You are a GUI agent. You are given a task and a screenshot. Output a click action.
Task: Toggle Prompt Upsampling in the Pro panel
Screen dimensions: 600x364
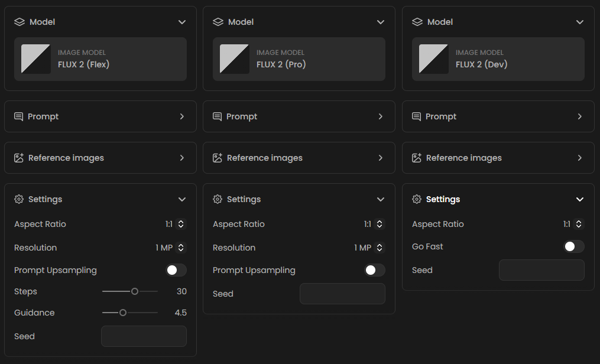tap(375, 270)
